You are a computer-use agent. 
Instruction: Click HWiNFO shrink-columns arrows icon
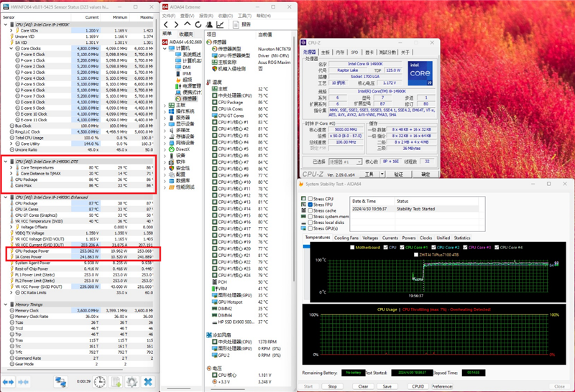tap(23, 382)
